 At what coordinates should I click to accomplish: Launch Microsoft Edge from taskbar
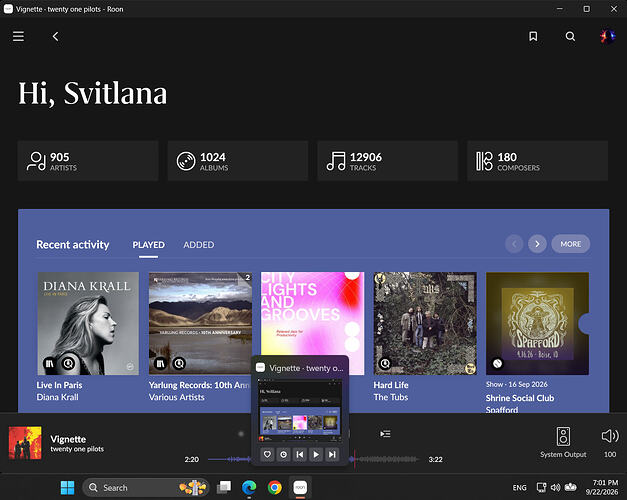tap(249, 488)
